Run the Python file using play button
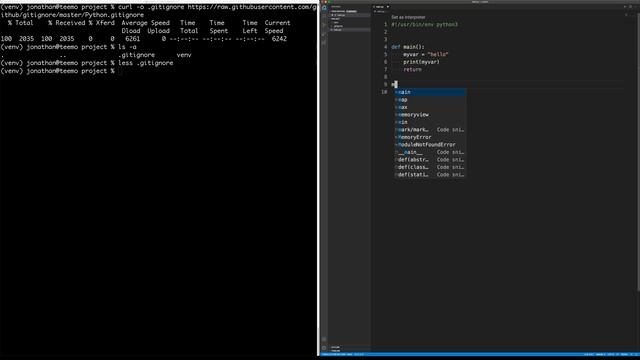Image resolution: width=640 pixels, height=360 pixels. [625, 7]
